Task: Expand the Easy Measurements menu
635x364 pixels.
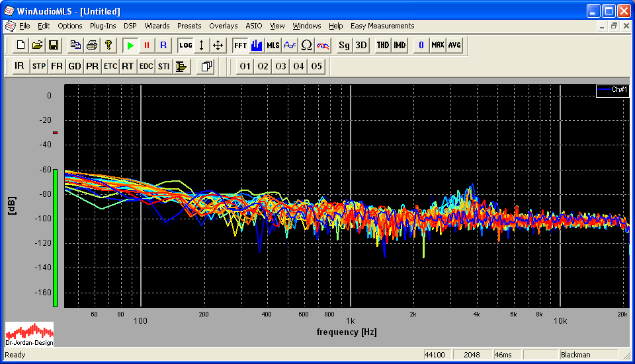Action: click(x=382, y=26)
